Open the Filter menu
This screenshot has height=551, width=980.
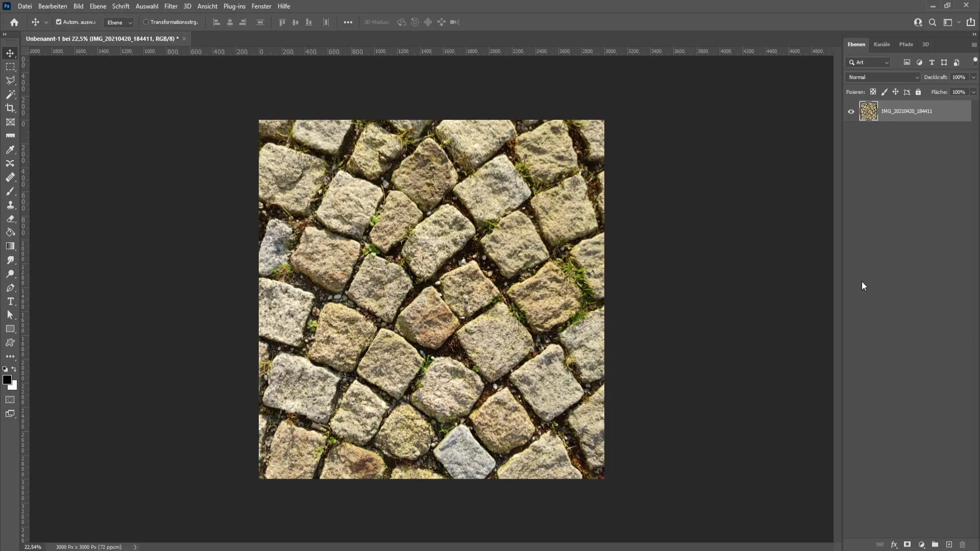[x=170, y=6]
